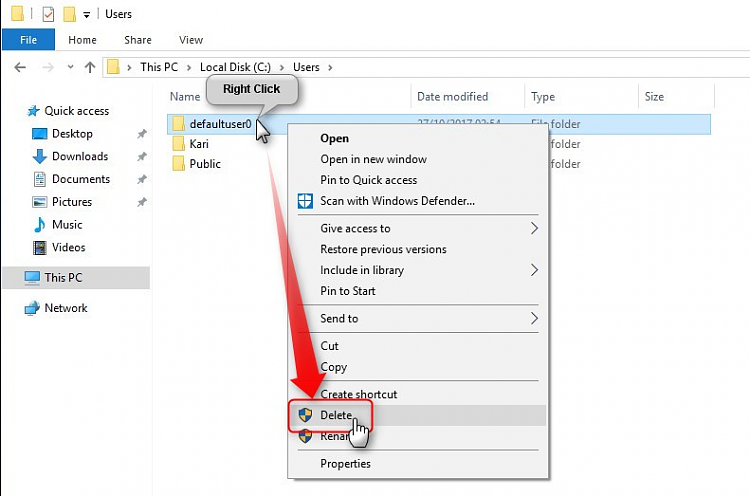The image size is (750, 496).
Task: Open the Properties quick access toolbar icon
Action: click(x=48, y=14)
